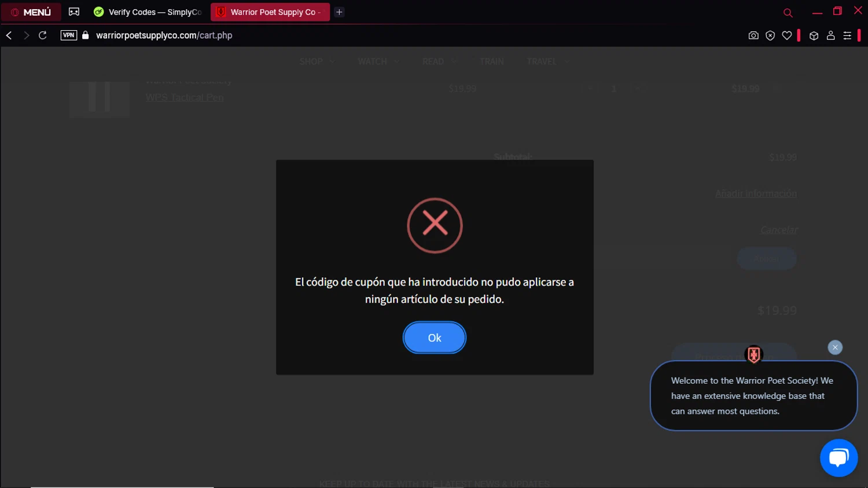The image size is (868, 488).
Task: Click the Workspaces icon beside Menú
Action: pos(74,12)
